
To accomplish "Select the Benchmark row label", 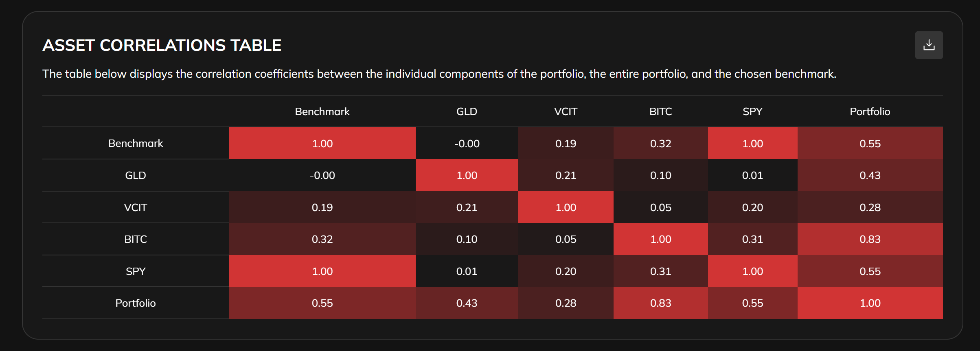I will (x=136, y=143).
